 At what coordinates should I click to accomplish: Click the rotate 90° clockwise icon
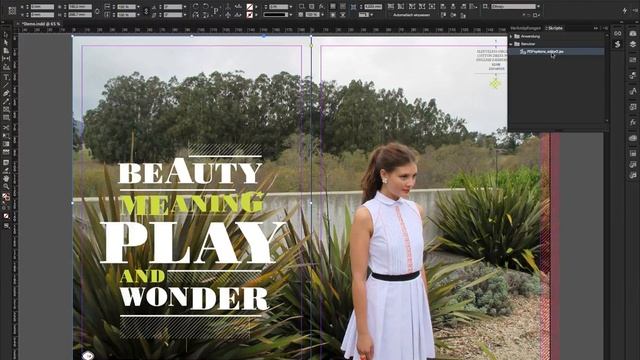coord(196,7)
